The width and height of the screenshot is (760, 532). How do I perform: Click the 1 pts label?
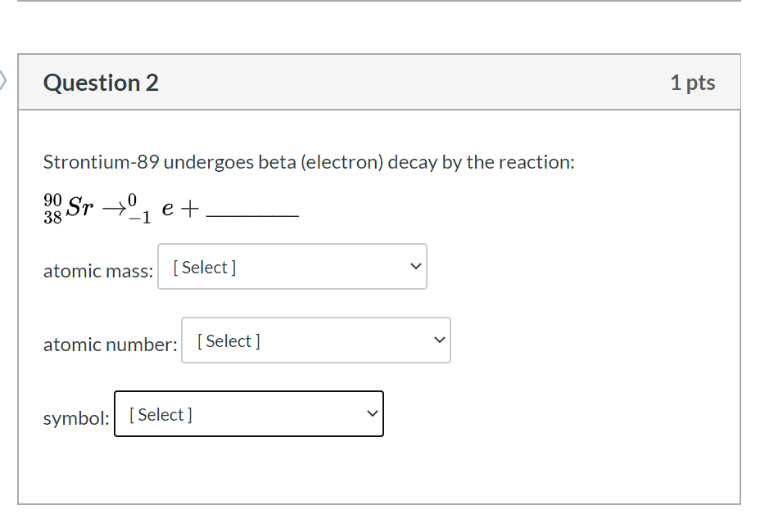pos(693,82)
